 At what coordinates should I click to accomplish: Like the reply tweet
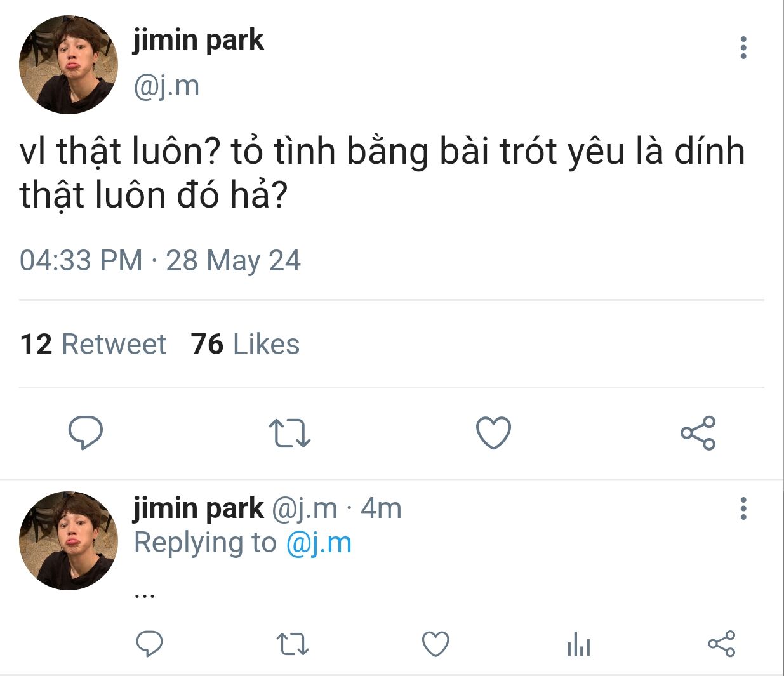pos(435,644)
